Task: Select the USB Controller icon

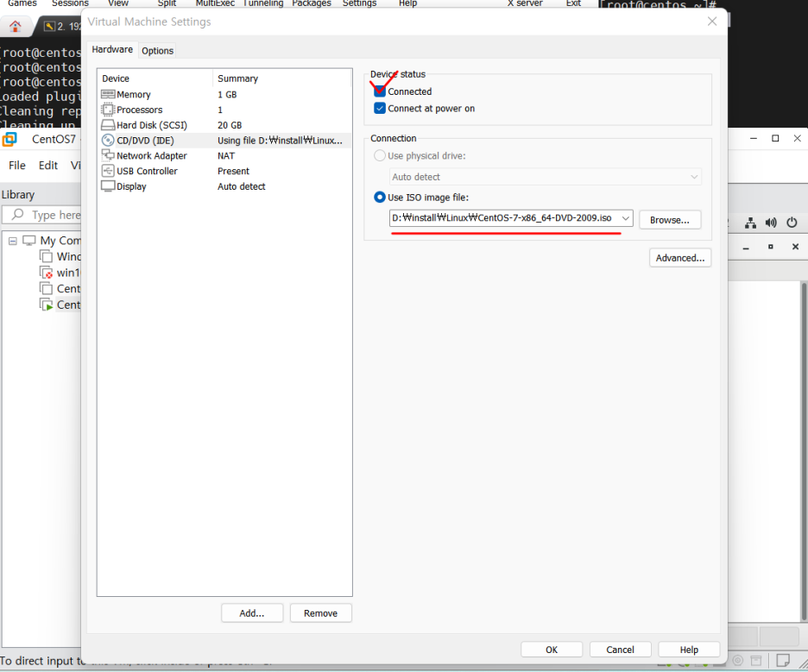Action: click(x=108, y=171)
